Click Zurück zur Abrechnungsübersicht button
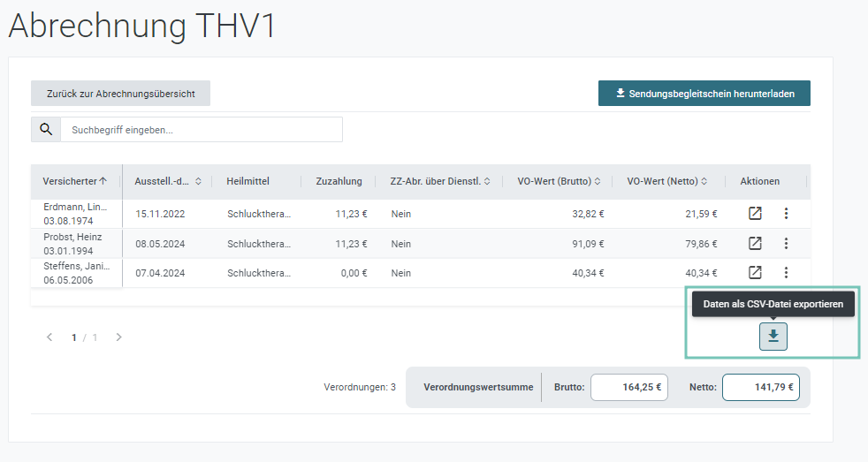Image resolution: width=868 pixels, height=462 pixels. click(121, 94)
